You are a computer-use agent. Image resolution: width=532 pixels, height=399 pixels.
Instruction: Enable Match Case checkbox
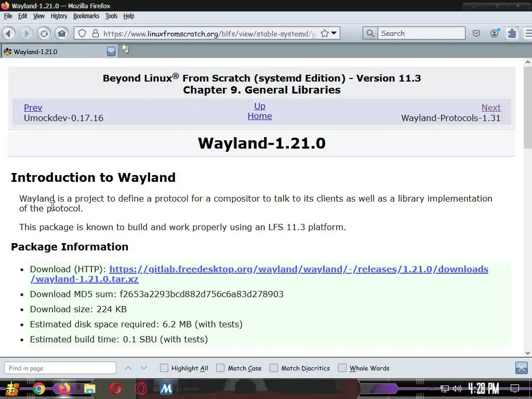(220, 368)
